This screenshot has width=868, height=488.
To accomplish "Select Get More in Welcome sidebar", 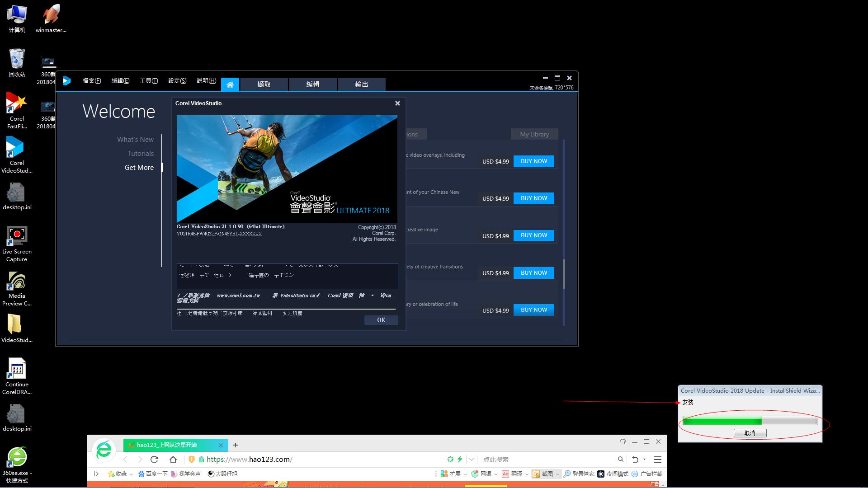I will [x=139, y=168].
